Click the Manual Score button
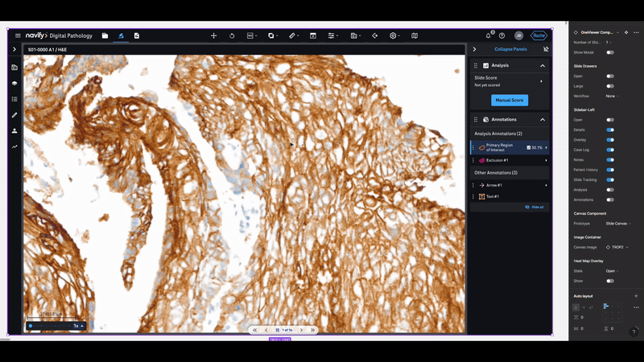This screenshot has width=644, height=362. coord(510,100)
